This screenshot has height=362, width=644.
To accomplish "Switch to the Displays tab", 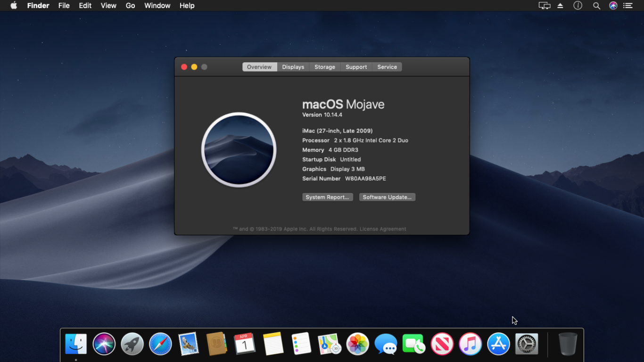I will [x=293, y=67].
